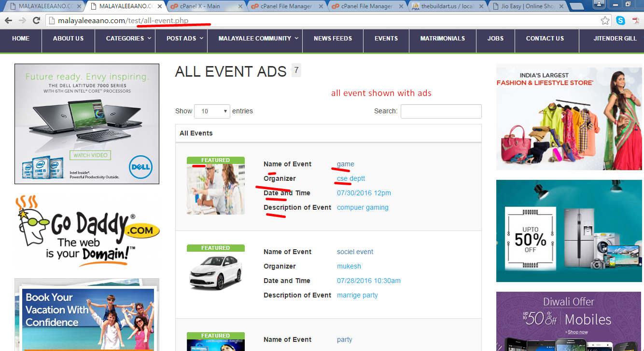Reload the page with the refresh icon
Image resolution: width=644 pixels, height=351 pixels.
tap(36, 21)
